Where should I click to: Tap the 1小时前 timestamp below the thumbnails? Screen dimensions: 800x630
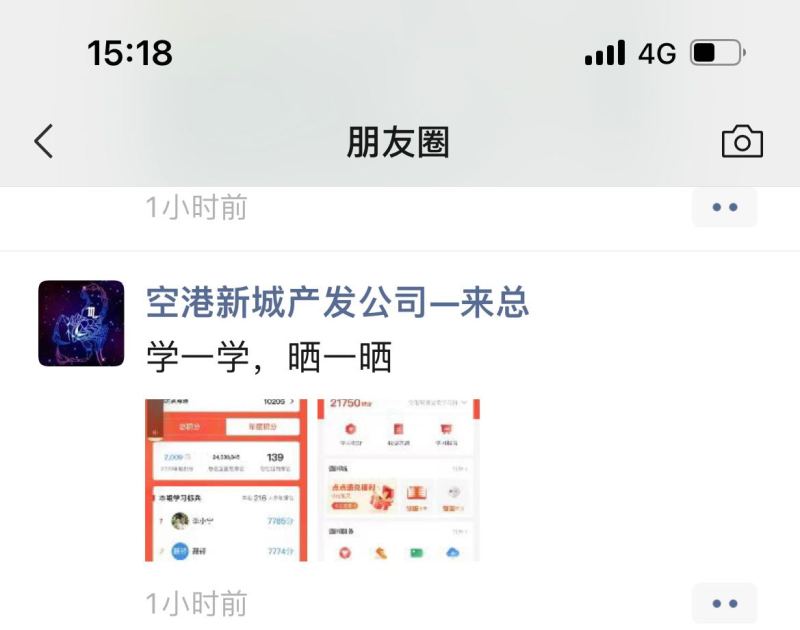click(196, 603)
